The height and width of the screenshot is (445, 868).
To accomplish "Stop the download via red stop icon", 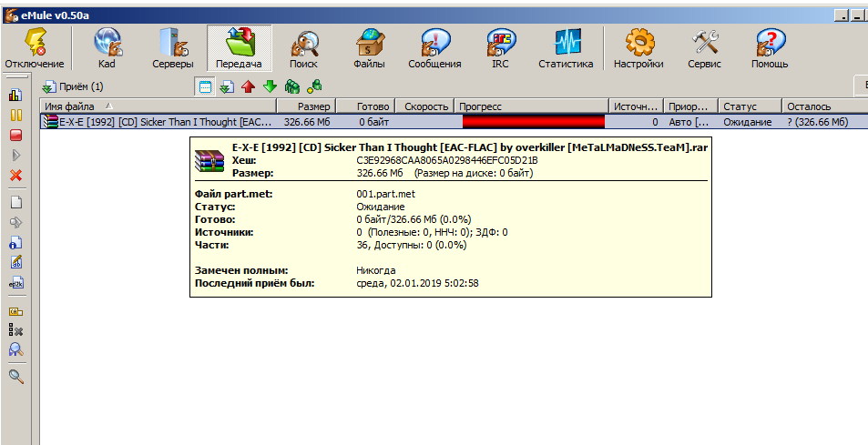I will tap(15, 136).
